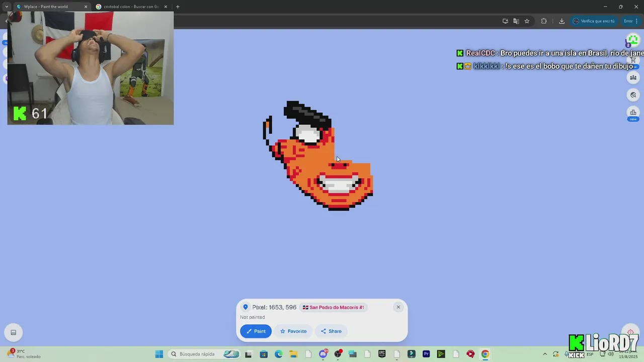The image size is (644, 362).
Task: Open Epic Games Launcher from the taskbar
Action: tap(382, 354)
